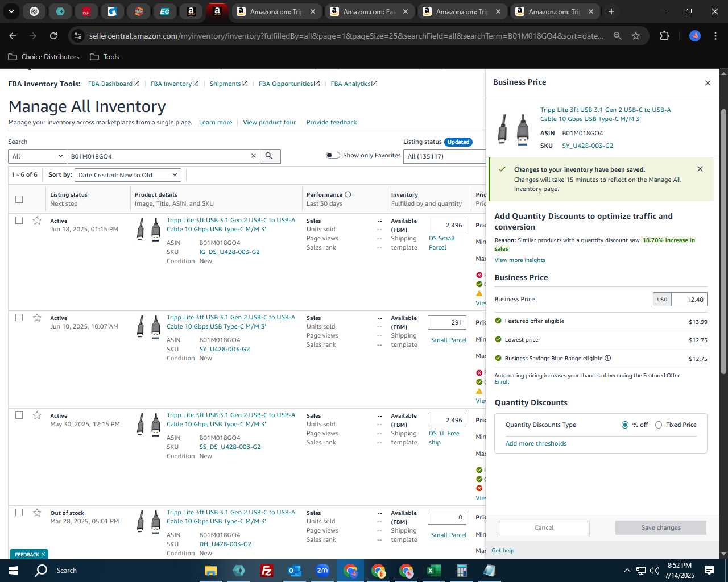This screenshot has width=728, height=582.
Task: Open the Get help link
Action: point(503,550)
